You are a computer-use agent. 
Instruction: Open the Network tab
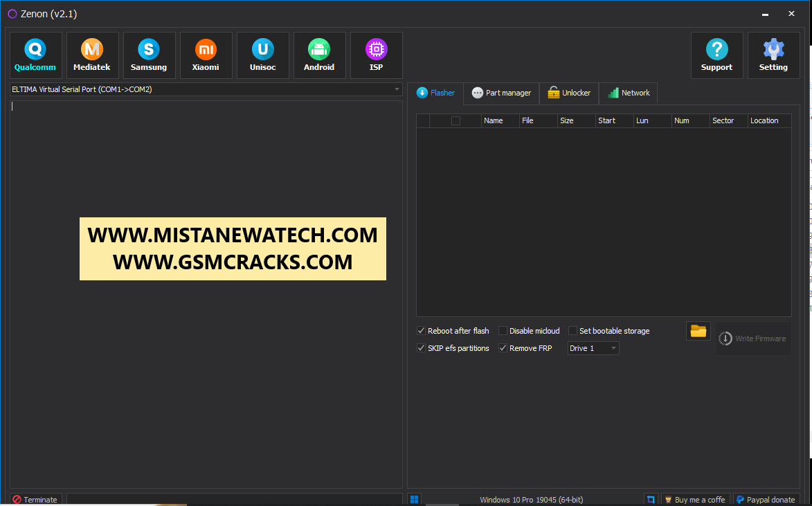[x=629, y=93]
